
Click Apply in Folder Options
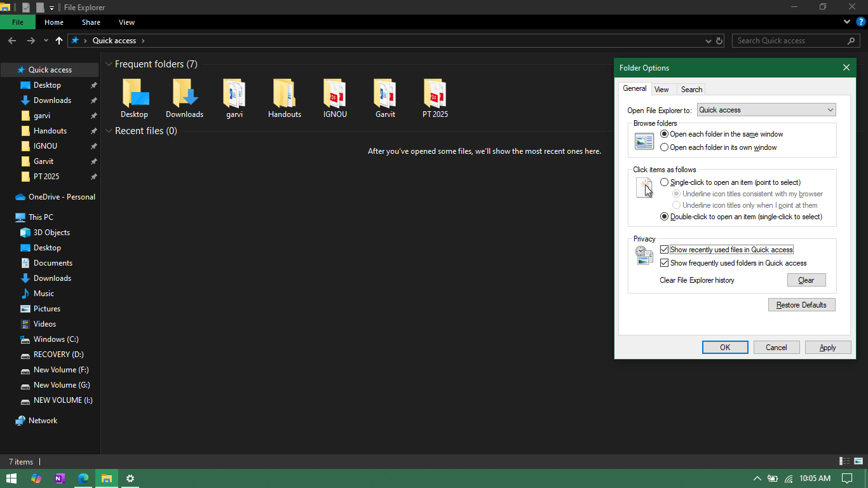coord(828,348)
